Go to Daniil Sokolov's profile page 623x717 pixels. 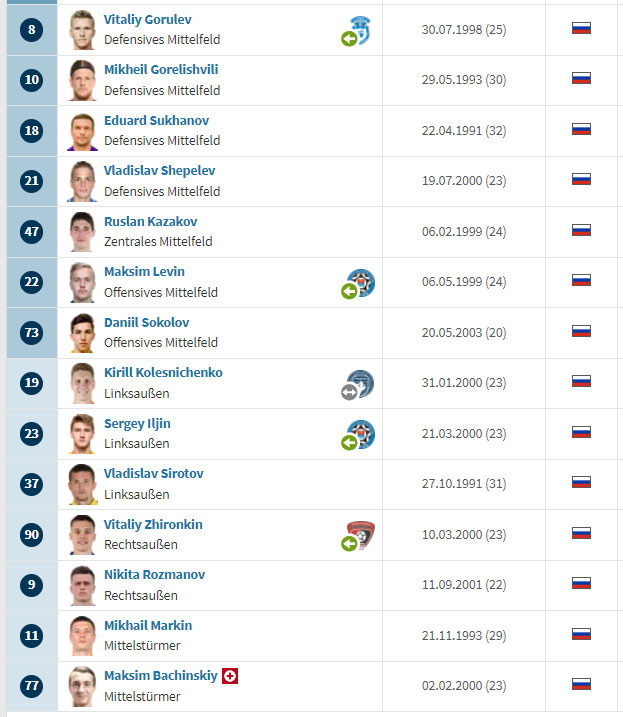[x=146, y=323]
